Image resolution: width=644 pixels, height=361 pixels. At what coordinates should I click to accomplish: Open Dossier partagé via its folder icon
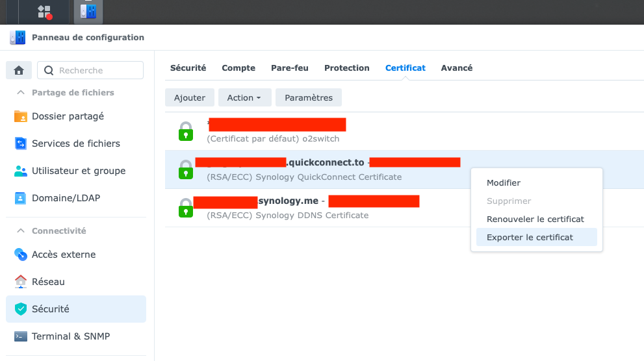21,116
